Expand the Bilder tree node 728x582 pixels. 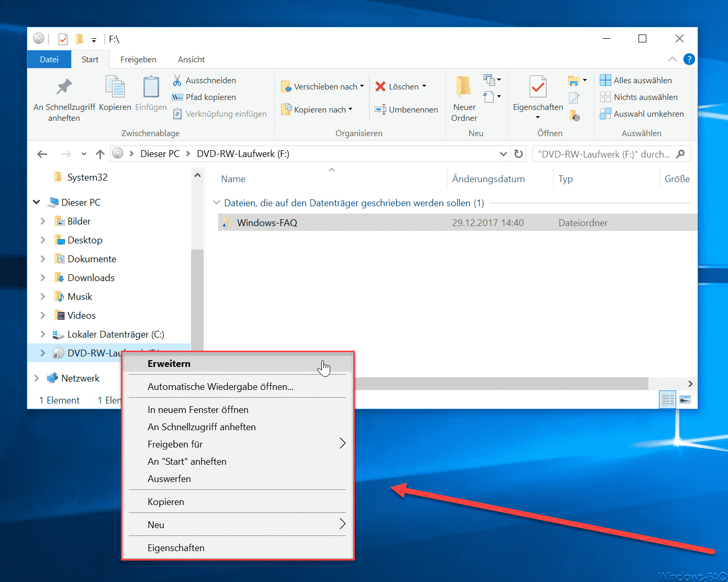[x=43, y=221]
